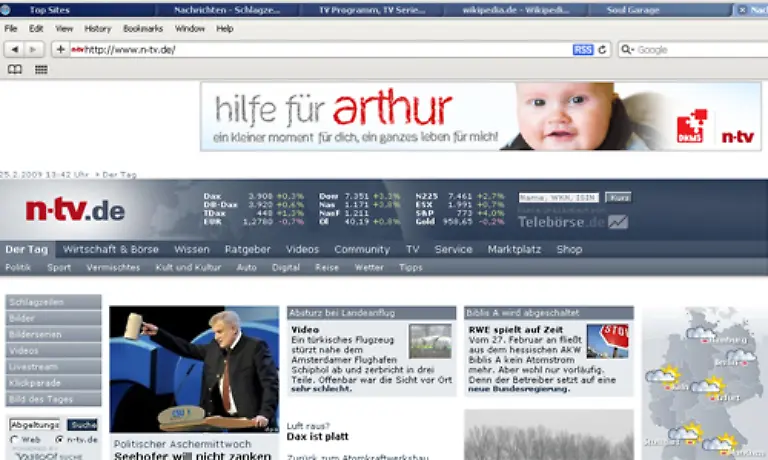Select the Der Tag navigation tab

click(27, 249)
